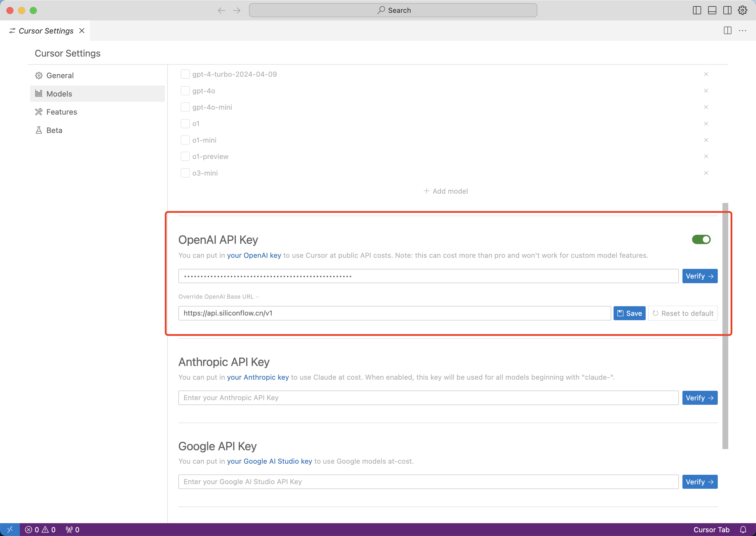The width and height of the screenshot is (756, 536).
Task: Remove gpt-4-turbo-2024-04-09 model with X
Action: click(x=706, y=74)
